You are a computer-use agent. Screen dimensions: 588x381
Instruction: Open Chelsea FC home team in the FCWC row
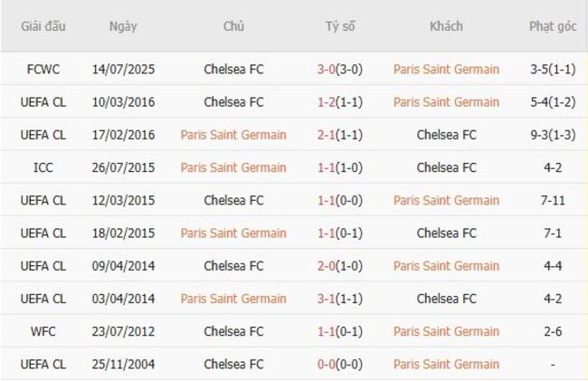[233, 70]
